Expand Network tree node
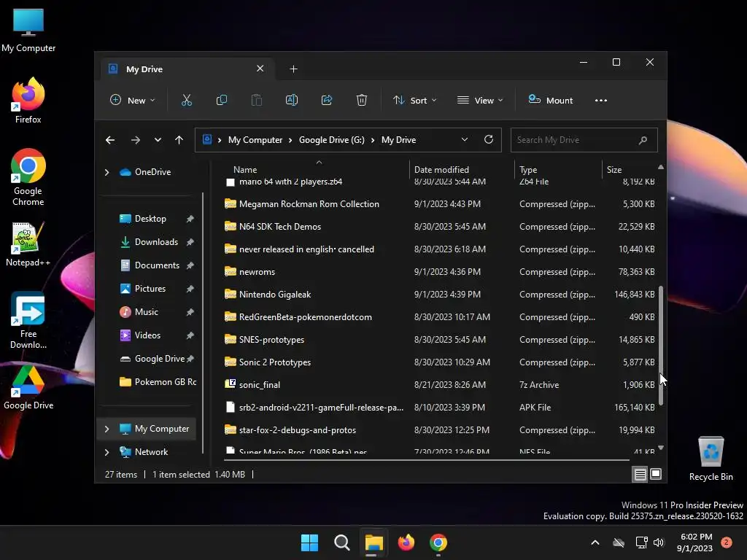The image size is (747, 560). 107,452
